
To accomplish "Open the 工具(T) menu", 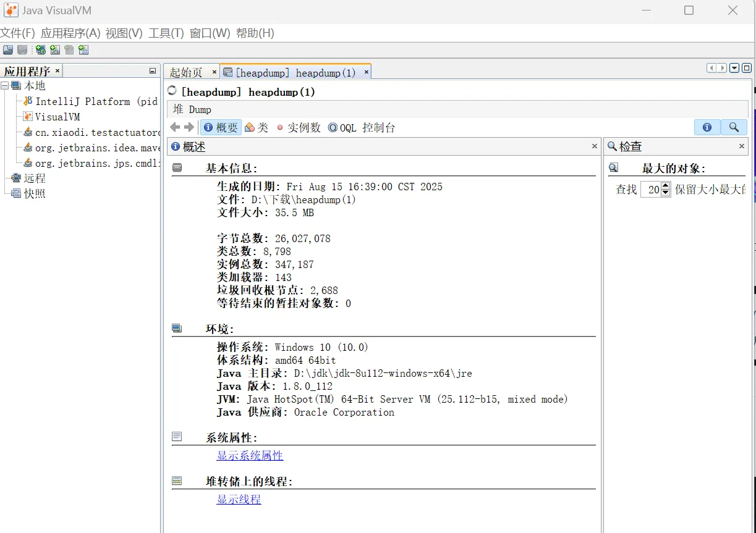I will pyautogui.click(x=166, y=33).
